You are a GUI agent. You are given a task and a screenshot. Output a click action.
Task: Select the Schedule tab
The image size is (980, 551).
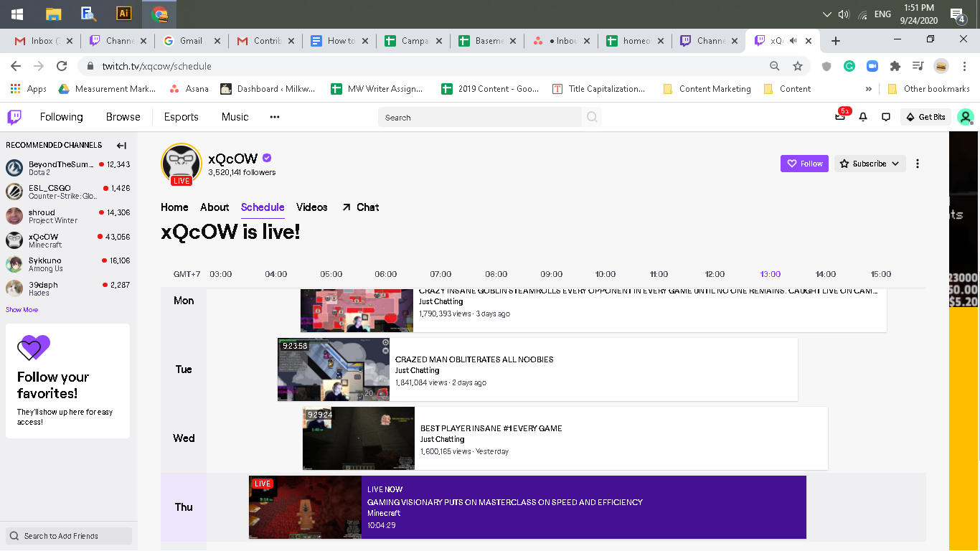(x=263, y=207)
